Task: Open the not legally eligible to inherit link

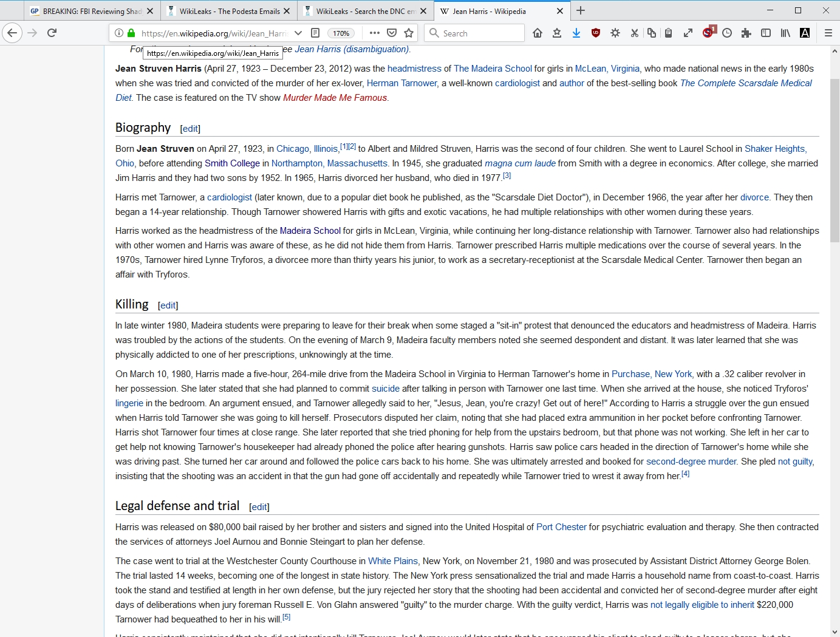Action: click(702, 605)
